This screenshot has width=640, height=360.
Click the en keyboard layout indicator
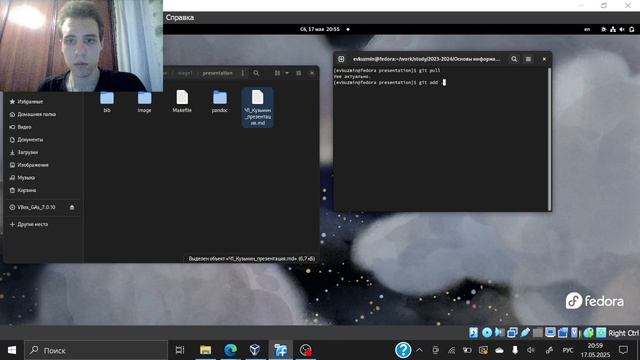pos(587,29)
